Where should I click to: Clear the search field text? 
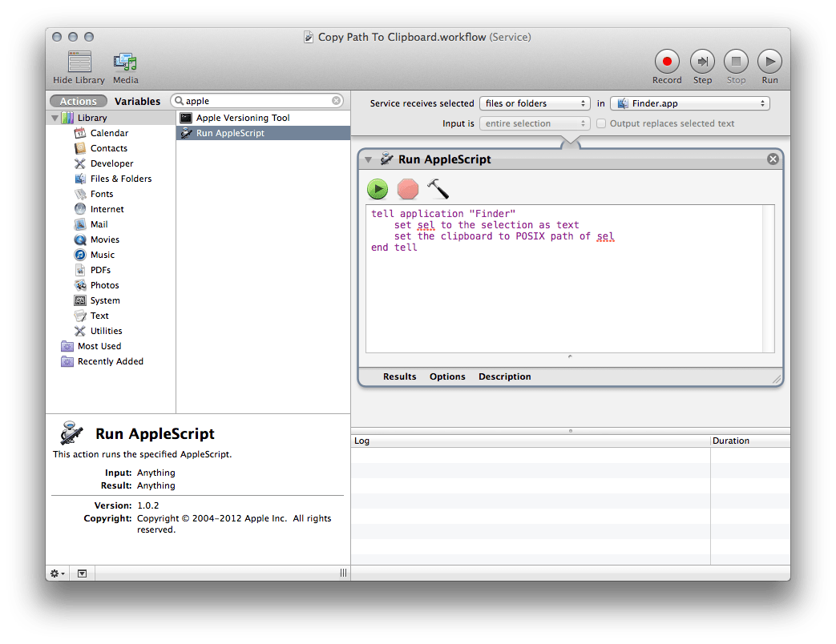(337, 101)
